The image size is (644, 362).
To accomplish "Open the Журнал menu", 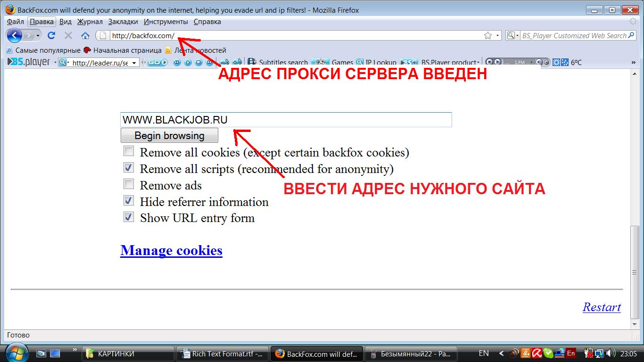I will tap(90, 22).
